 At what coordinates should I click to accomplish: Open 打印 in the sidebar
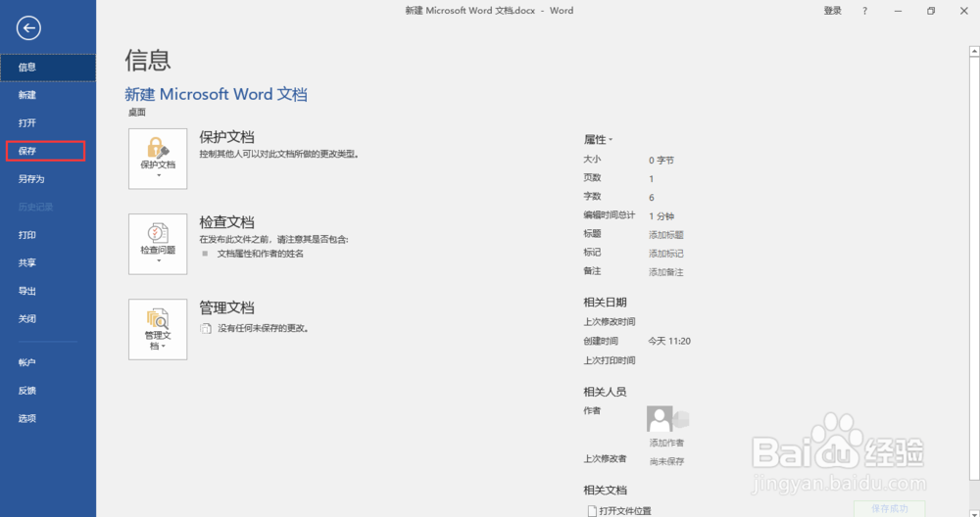tap(48, 235)
